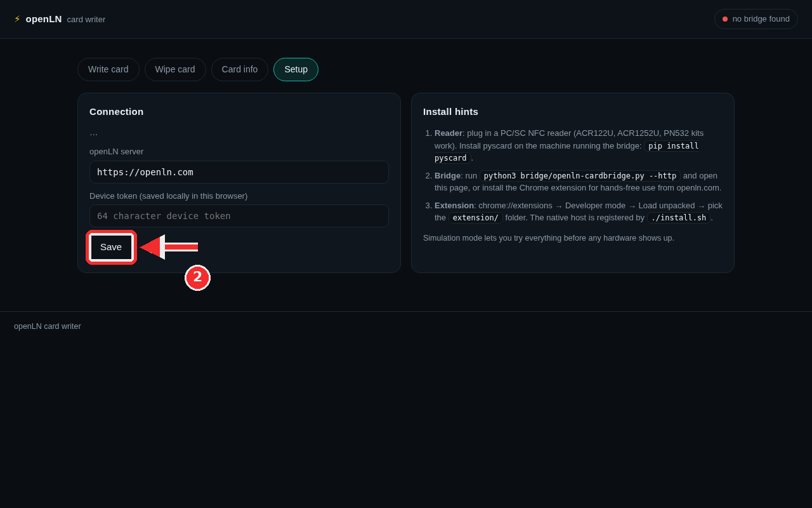812x508 pixels.
Task: Click the Install hints heading
Action: pos(450,112)
